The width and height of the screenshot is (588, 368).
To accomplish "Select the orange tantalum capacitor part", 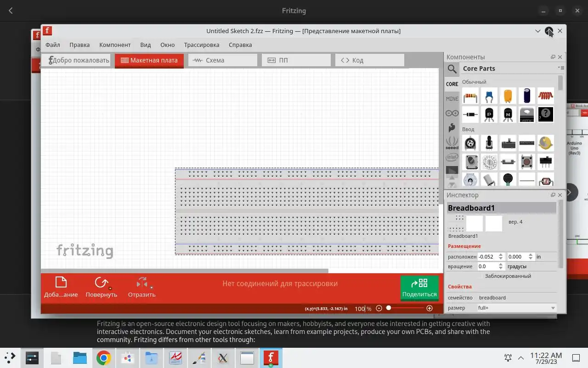I will pyautogui.click(x=508, y=96).
